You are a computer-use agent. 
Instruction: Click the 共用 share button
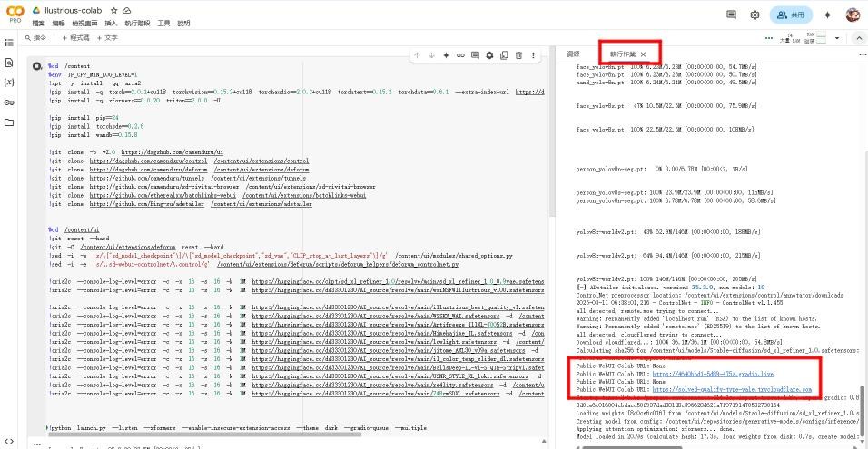791,15
